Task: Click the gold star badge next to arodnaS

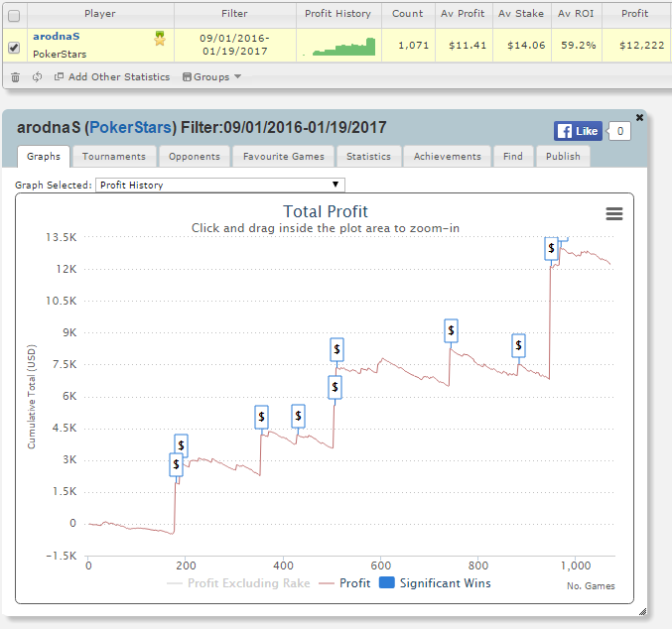Action: (160, 39)
